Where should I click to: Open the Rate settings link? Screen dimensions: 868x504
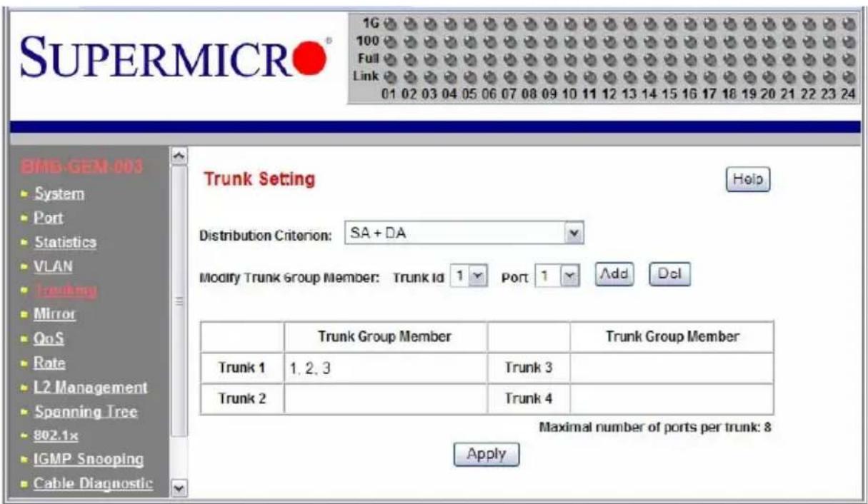[51, 363]
